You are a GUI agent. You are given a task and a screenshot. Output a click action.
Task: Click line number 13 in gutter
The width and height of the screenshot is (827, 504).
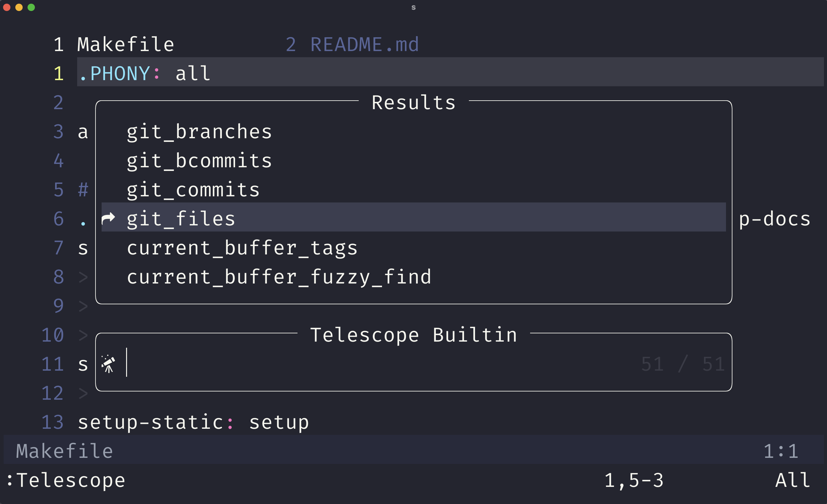coord(52,422)
